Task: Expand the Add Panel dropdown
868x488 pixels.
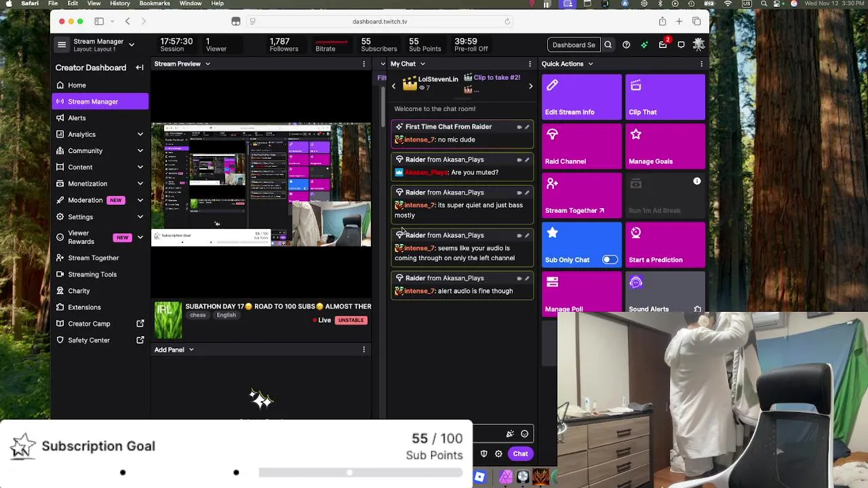Action: [191, 350]
